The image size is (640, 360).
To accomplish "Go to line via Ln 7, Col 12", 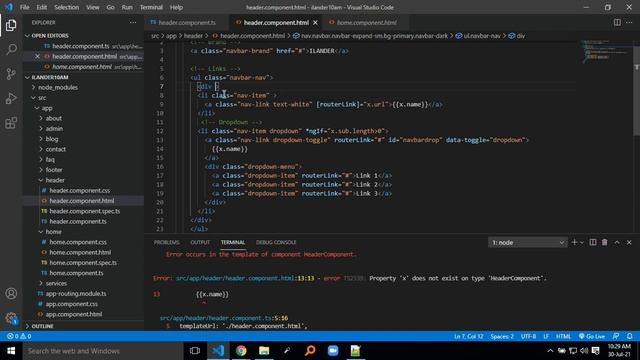I will tap(468, 336).
